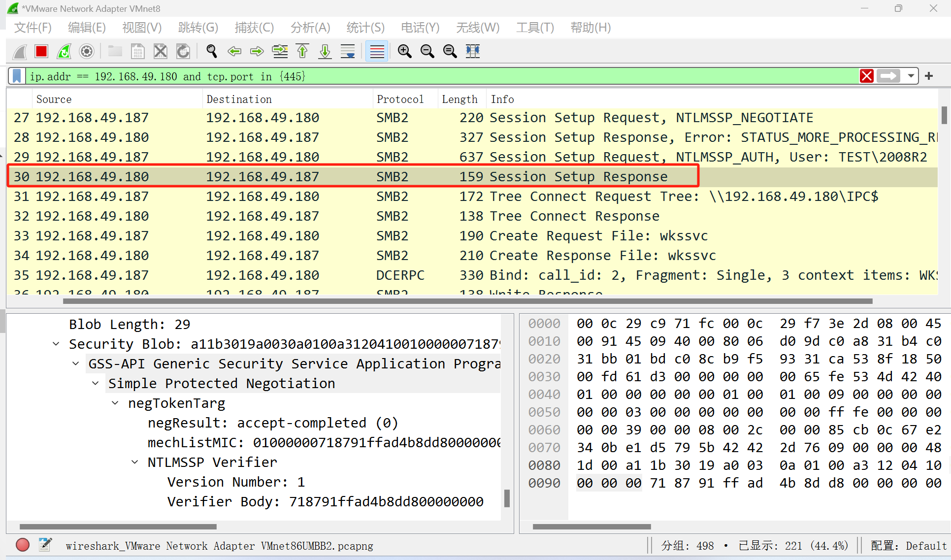Open the 分析(A) menu
The width and height of the screenshot is (951, 560).
point(310,28)
